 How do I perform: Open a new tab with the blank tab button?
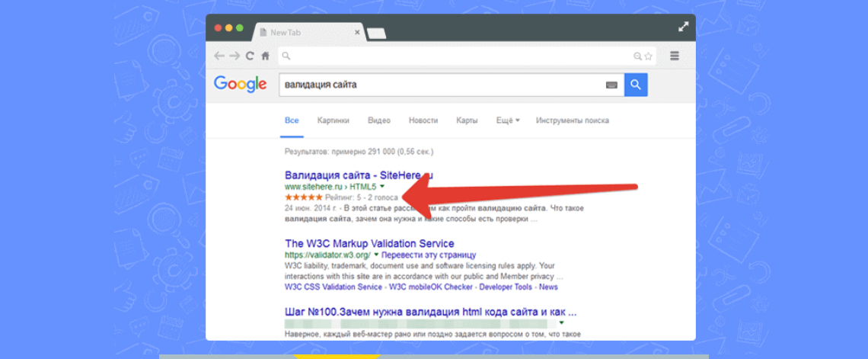coord(376,34)
